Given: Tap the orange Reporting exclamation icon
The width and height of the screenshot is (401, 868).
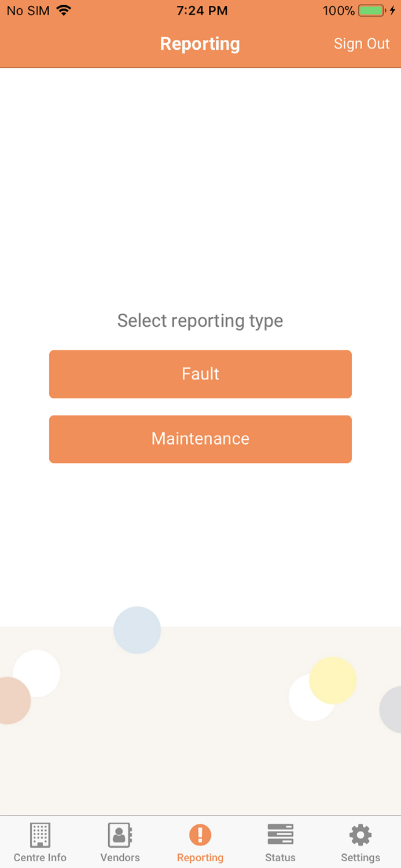Looking at the screenshot, I should 200,835.
